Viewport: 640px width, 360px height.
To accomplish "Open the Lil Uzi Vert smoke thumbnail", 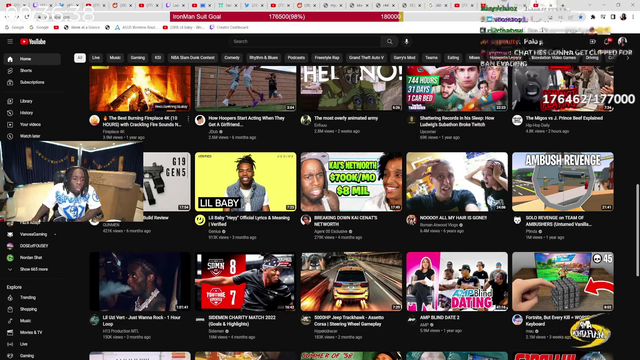I will coord(140,282).
